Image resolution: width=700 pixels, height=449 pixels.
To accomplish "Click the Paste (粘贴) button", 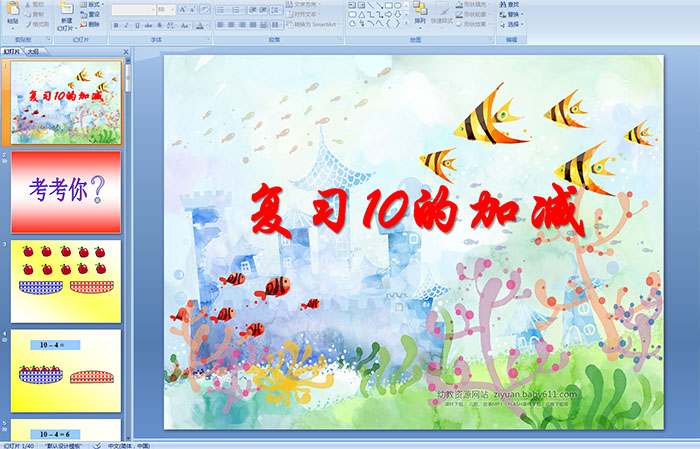I will (x=13, y=14).
